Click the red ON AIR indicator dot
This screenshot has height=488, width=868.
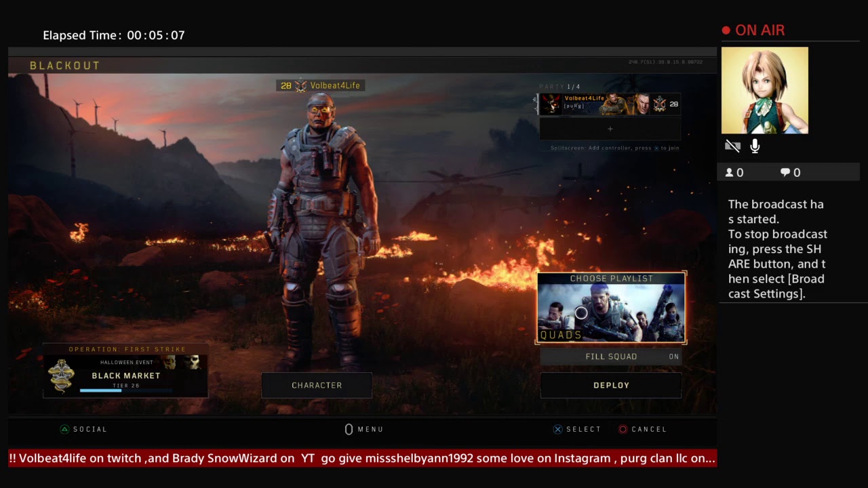(726, 30)
